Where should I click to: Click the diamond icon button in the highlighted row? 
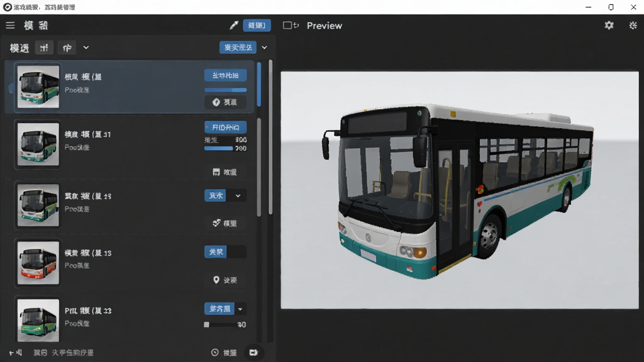[226, 102]
